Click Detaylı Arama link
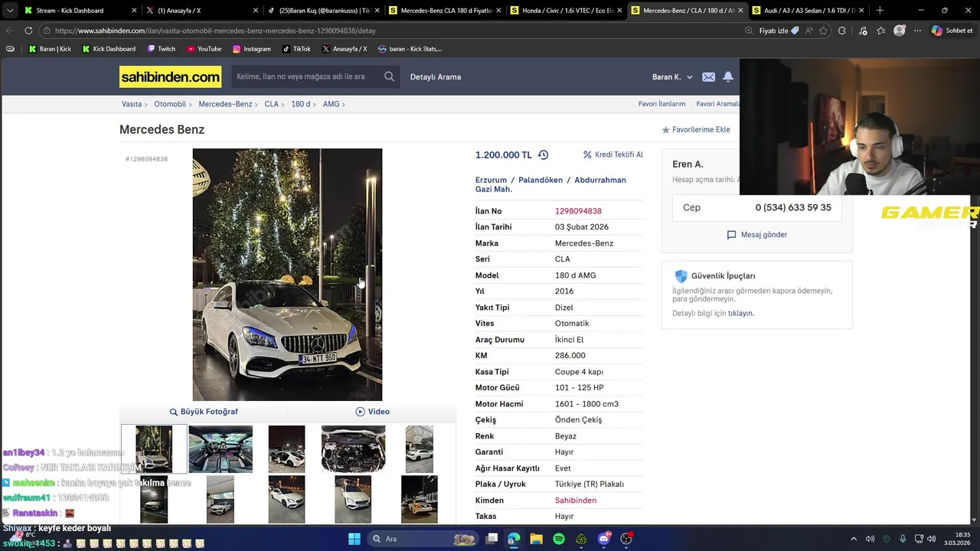 pos(436,77)
